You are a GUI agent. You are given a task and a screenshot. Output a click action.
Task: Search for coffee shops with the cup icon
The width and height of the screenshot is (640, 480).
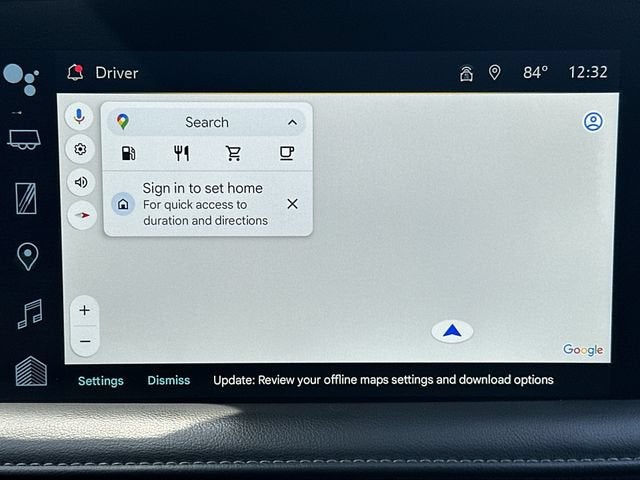pos(287,153)
